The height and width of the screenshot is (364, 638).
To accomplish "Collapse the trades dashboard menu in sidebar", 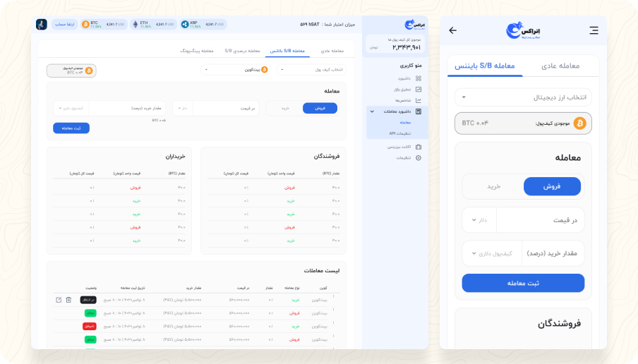I will pos(372,111).
